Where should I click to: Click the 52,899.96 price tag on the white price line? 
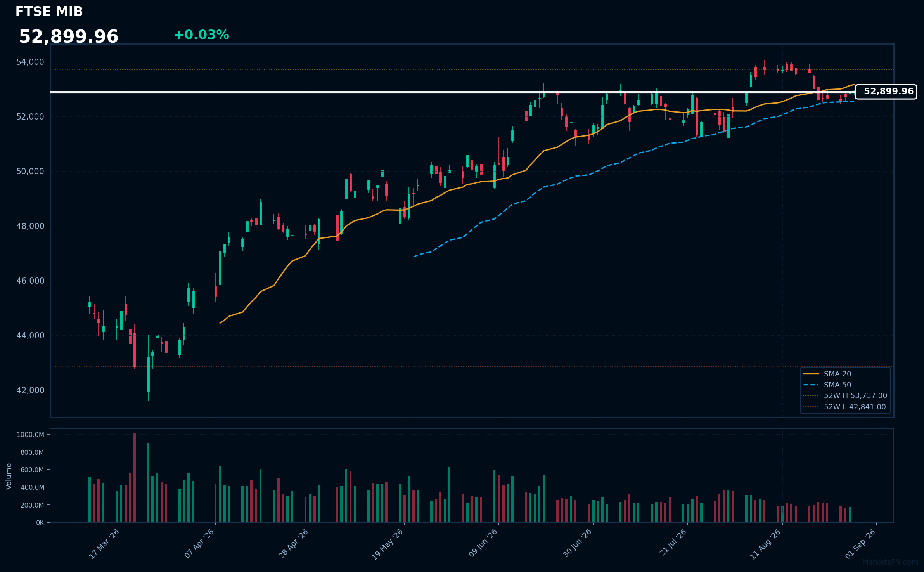point(886,92)
